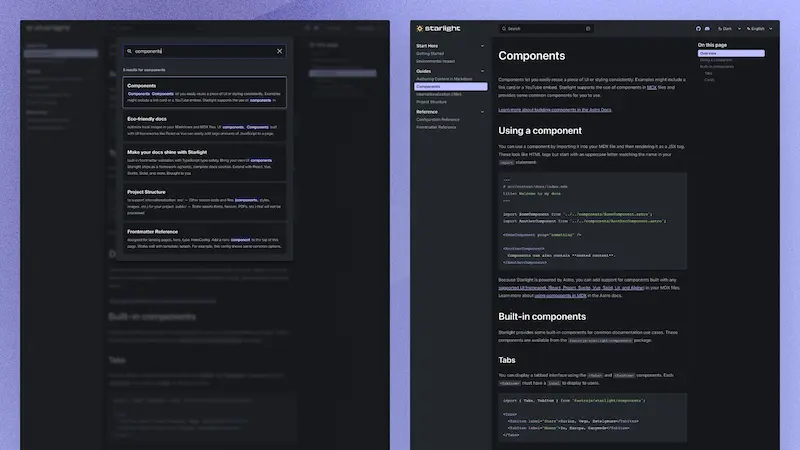Open the Components search result
800x450 pixels.
(205, 92)
